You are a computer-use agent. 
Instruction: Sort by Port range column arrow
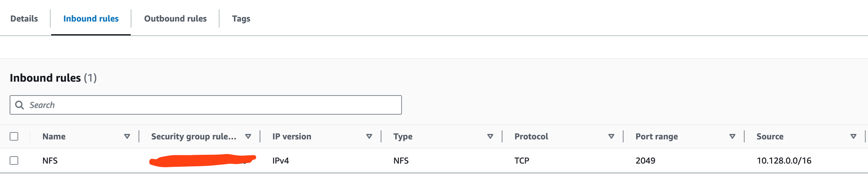point(733,137)
